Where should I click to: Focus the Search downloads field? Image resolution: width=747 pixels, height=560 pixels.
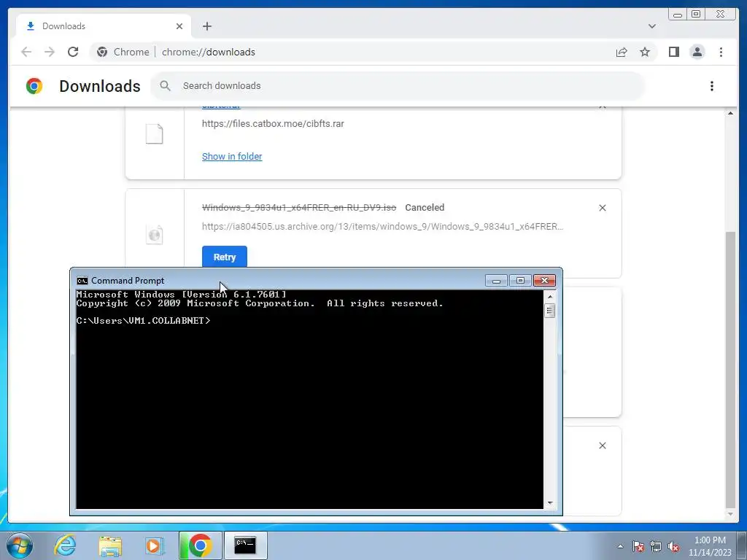tap(398, 86)
